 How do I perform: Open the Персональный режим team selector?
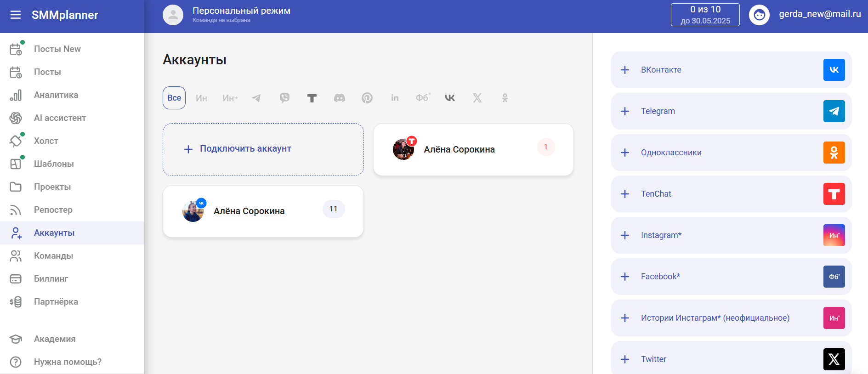click(227, 15)
